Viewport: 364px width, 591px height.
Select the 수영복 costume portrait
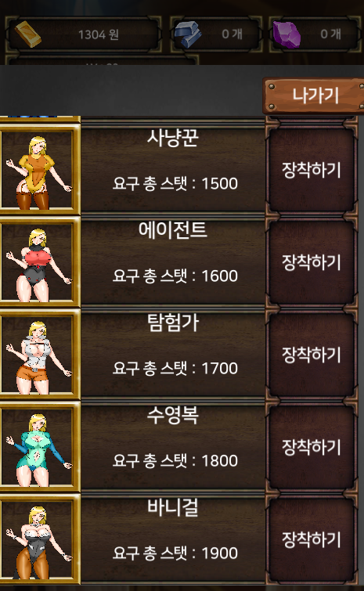(x=38, y=447)
